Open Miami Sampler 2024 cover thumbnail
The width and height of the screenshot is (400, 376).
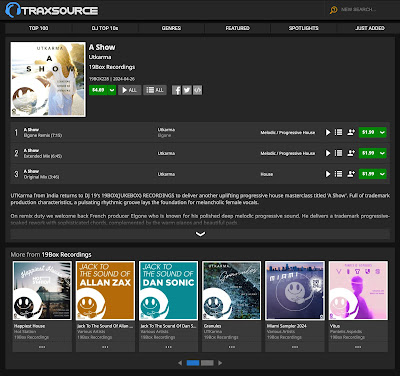coord(295,291)
